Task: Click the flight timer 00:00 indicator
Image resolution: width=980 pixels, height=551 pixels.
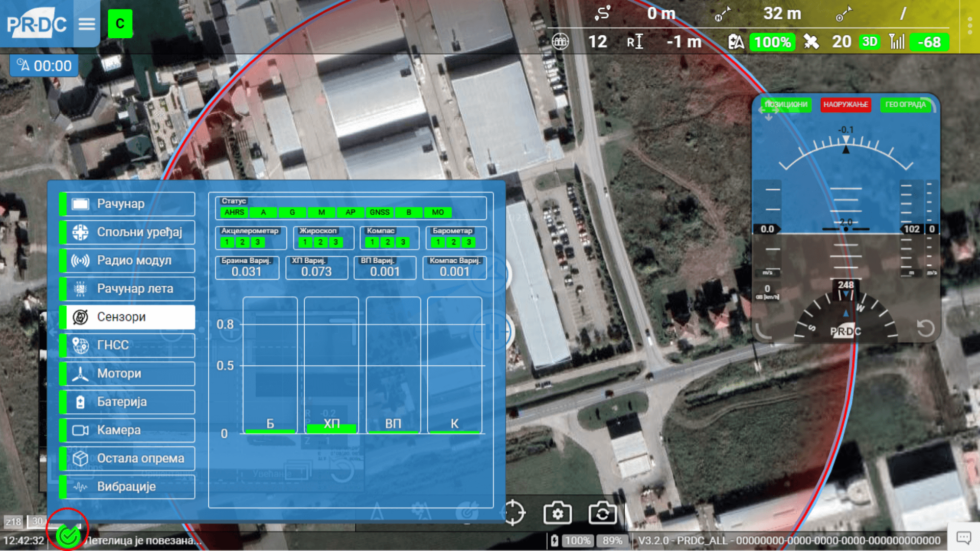Action: coord(44,66)
